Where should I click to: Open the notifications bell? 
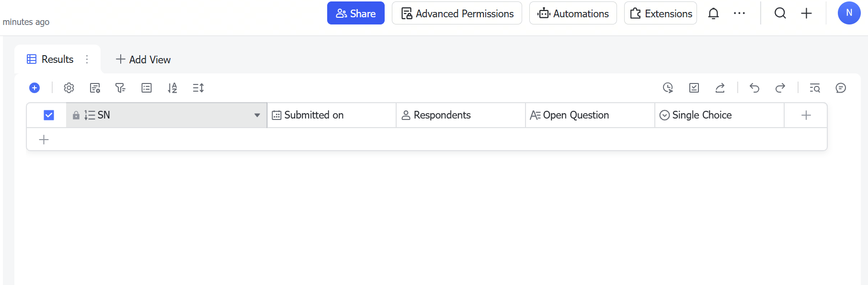pos(713,13)
